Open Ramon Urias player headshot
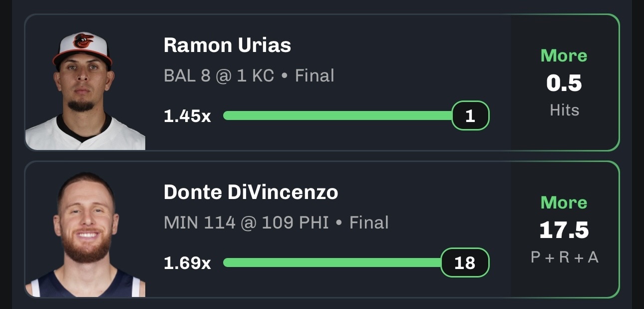 (x=85, y=90)
